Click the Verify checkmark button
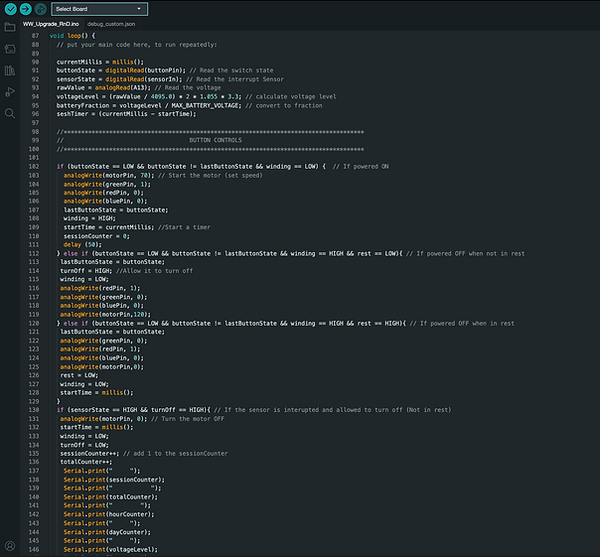Screen dimensions: 600x557 pyautogui.click(x=10, y=9)
